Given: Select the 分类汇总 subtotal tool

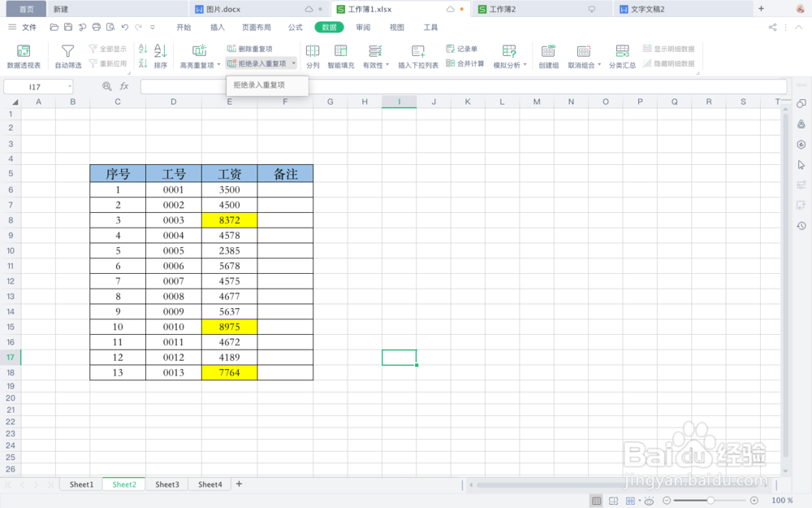Looking at the screenshot, I should pos(622,55).
